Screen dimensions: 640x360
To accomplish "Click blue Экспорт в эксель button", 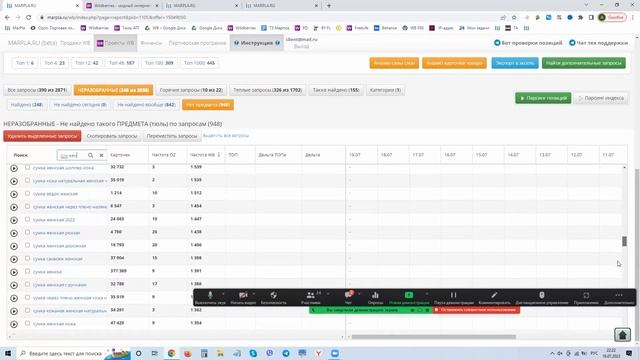I will [515, 63].
